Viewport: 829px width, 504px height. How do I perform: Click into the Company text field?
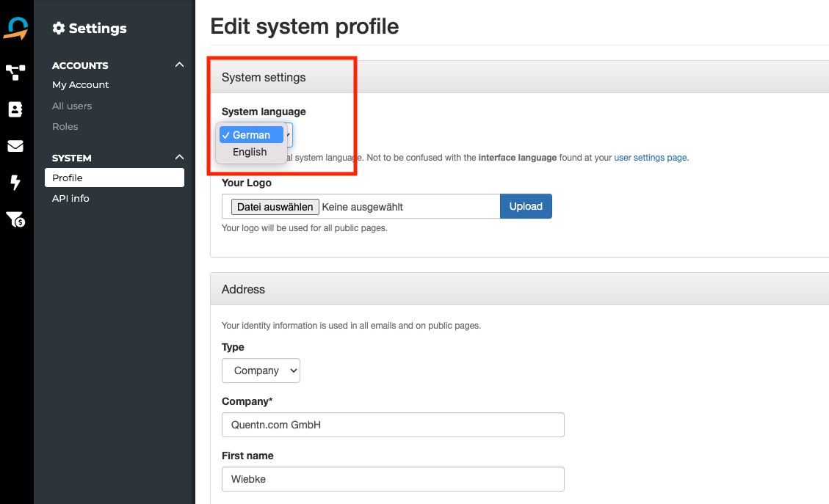pos(393,425)
